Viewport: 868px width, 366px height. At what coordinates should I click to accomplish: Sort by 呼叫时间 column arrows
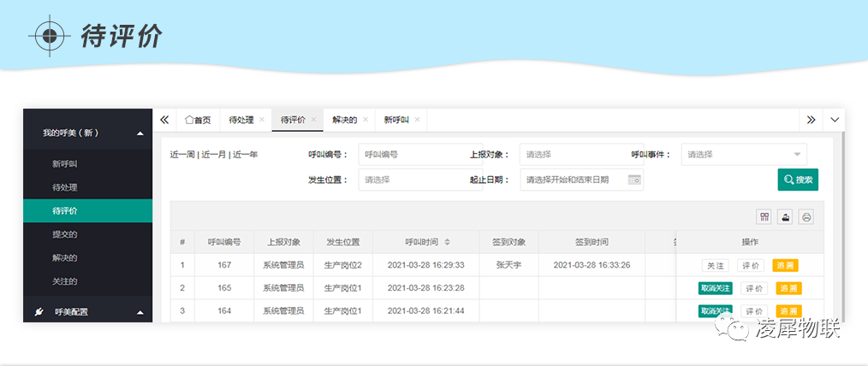(x=447, y=242)
